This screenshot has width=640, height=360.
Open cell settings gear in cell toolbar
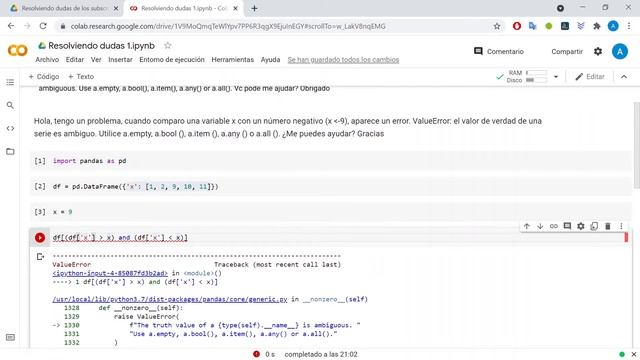[580, 226]
